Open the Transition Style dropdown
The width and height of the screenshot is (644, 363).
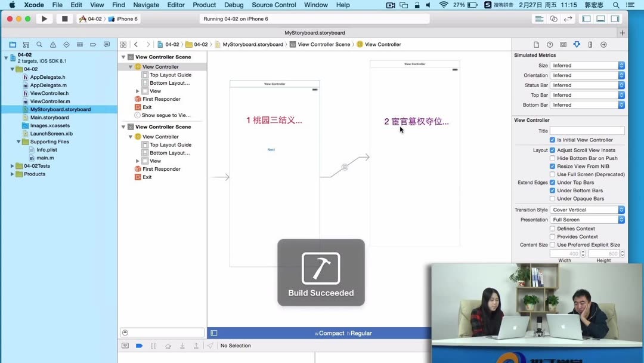click(588, 210)
